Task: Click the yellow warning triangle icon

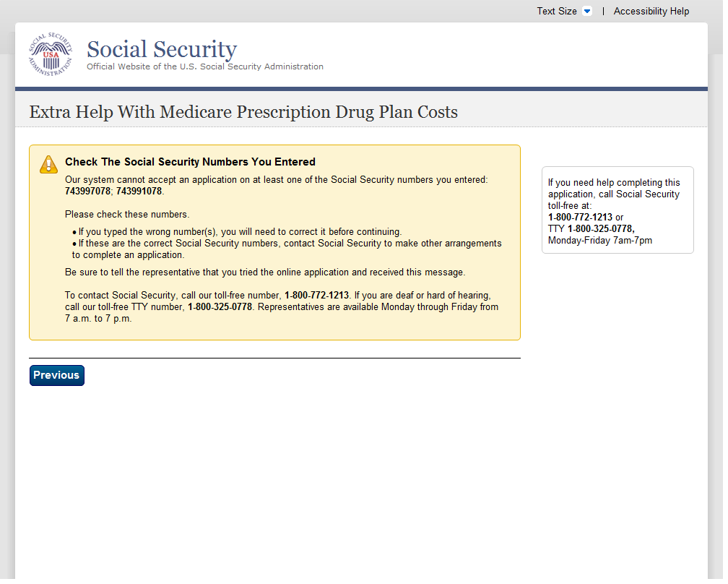Action: [x=48, y=165]
